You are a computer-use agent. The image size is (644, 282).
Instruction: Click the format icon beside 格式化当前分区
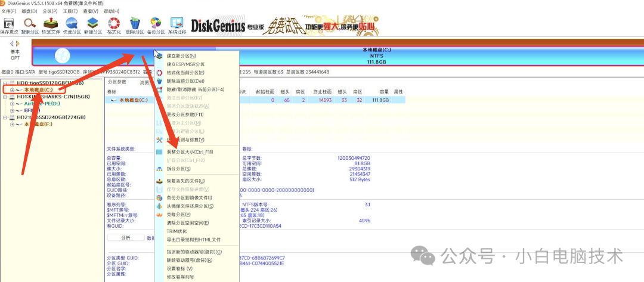click(160, 73)
